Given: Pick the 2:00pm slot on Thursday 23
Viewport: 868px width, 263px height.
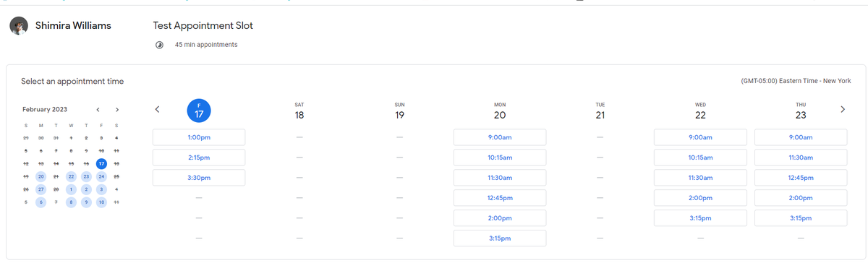Looking at the screenshot, I should 801,198.
